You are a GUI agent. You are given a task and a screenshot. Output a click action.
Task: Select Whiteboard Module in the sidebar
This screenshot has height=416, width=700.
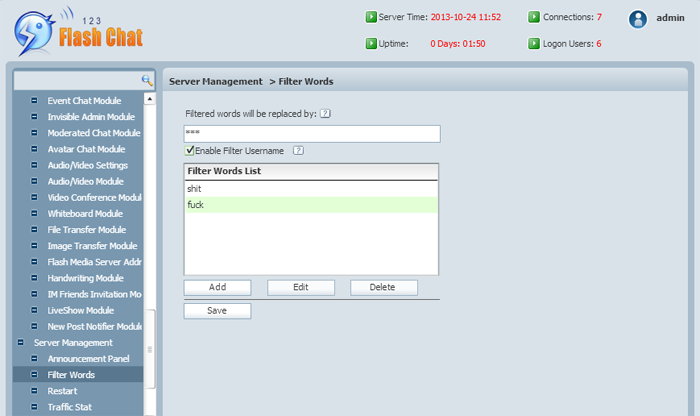[x=84, y=213]
